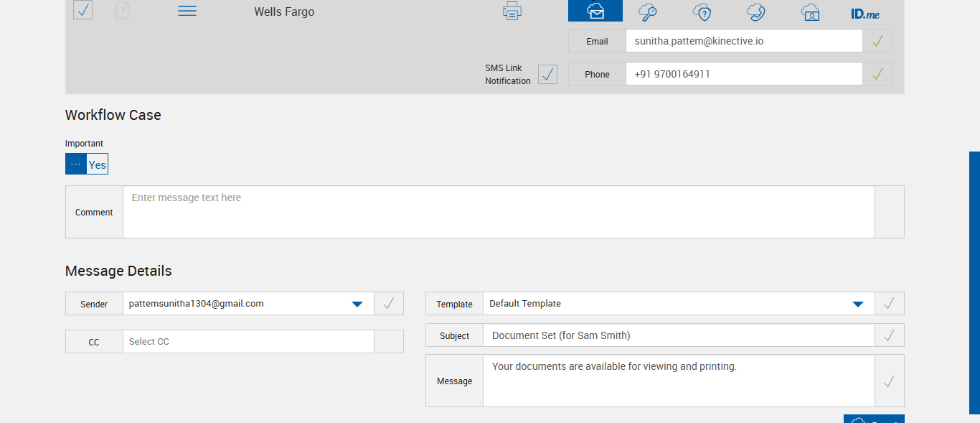Screen dimensions: 980x423
Task: Select the cloud phone call icon
Action: click(755, 12)
